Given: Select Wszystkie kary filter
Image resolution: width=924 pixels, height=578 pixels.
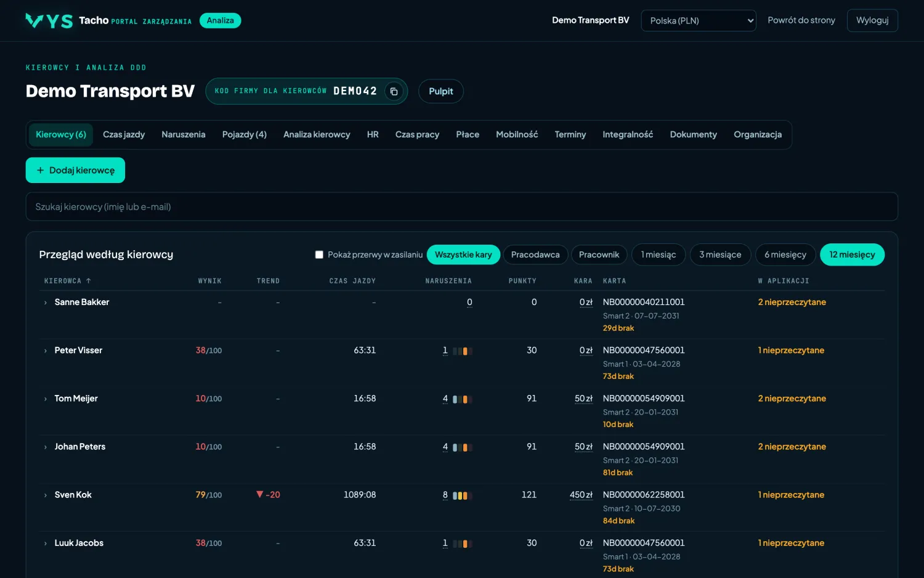Looking at the screenshot, I should pos(463,254).
